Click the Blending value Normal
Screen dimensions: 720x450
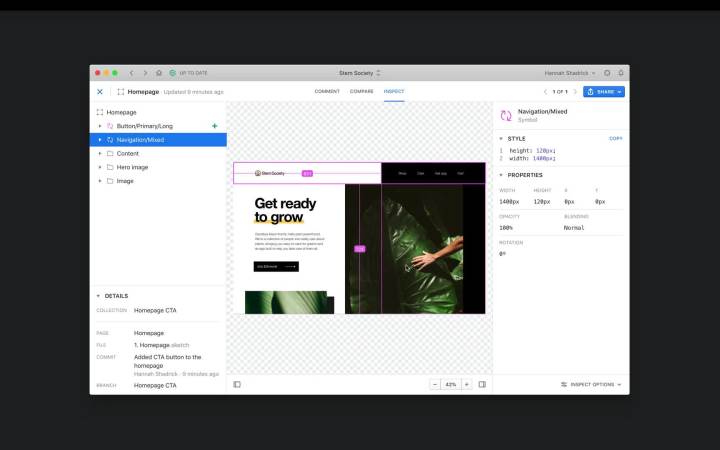(574, 228)
